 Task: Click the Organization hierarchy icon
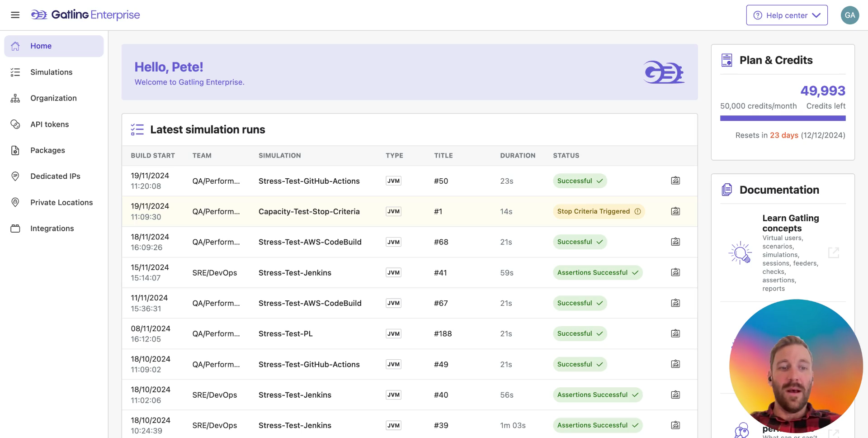point(15,98)
